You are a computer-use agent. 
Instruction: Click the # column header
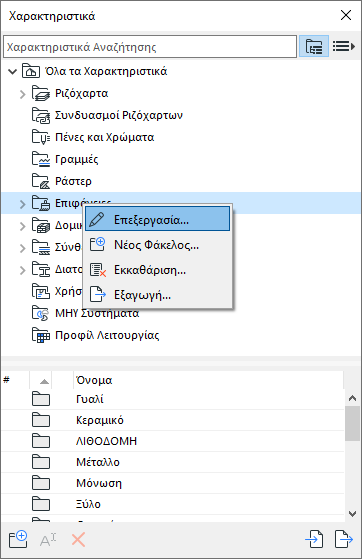(15, 380)
